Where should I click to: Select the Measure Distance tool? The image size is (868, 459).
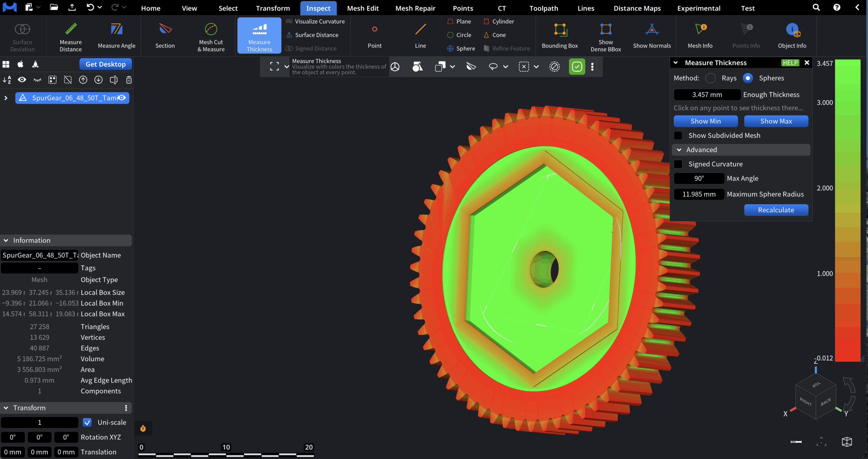(x=70, y=36)
